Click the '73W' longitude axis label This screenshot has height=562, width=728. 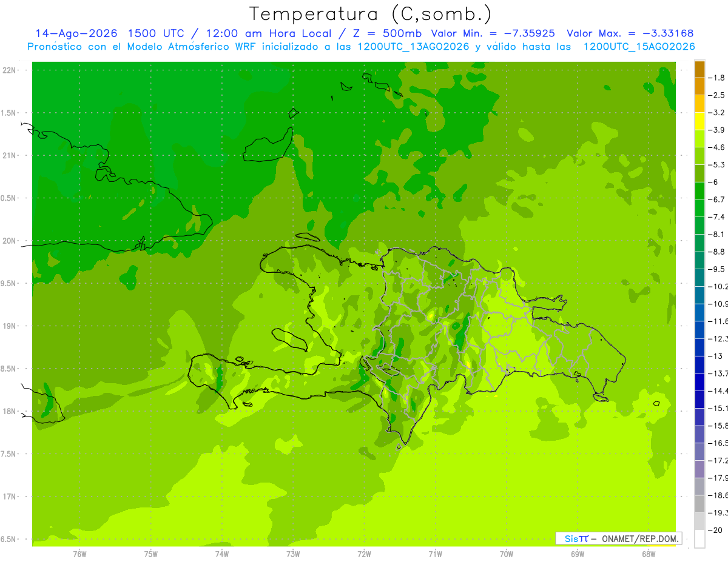pyautogui.click(x=293, y=554)
